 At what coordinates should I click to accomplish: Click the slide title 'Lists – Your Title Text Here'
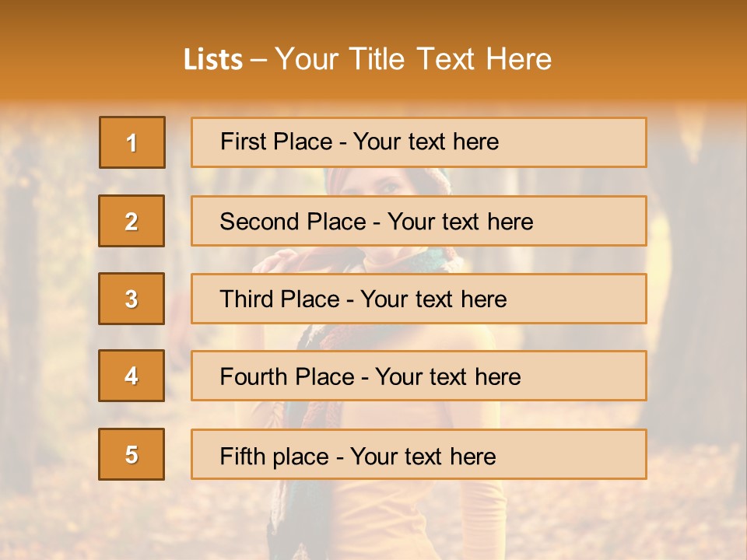coord(367,59)
